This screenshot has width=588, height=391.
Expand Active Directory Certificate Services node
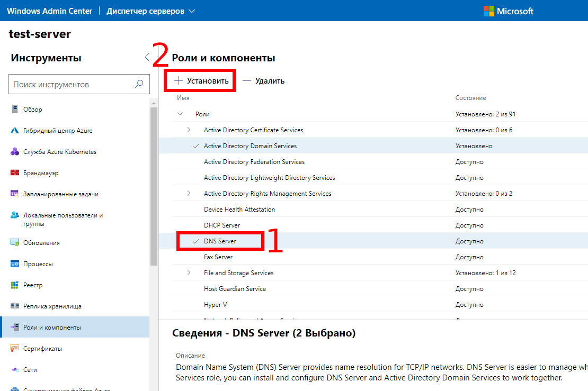coord(189,130)
